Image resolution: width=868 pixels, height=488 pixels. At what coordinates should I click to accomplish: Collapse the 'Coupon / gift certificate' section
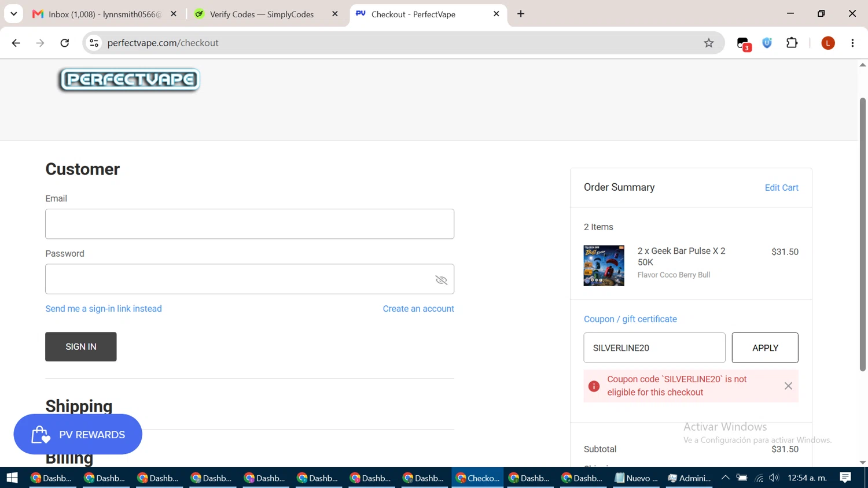630,319
